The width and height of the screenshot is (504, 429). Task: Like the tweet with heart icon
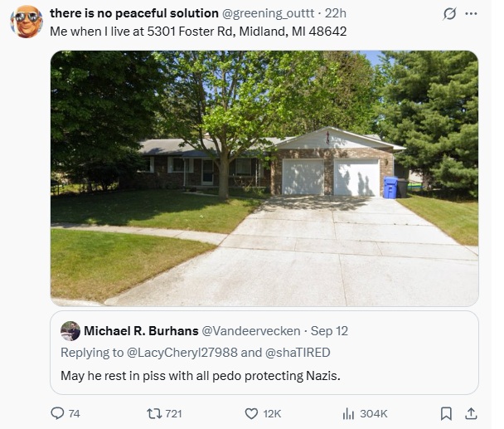(x=251, y=413)
